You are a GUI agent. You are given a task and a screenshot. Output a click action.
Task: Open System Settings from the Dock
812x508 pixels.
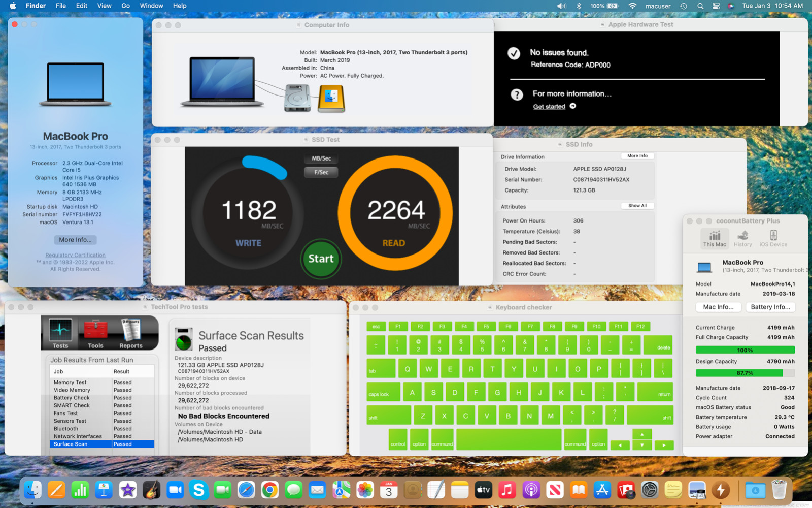coord(650,490)
